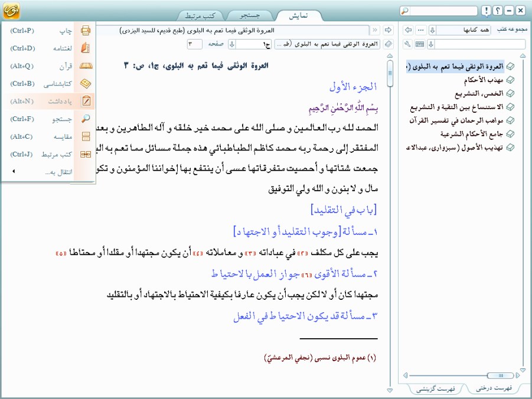The width and height of the screenshot is (532, 399).
Task: Expand the انتقال به... submenu
Action: [x=48, y=172]
